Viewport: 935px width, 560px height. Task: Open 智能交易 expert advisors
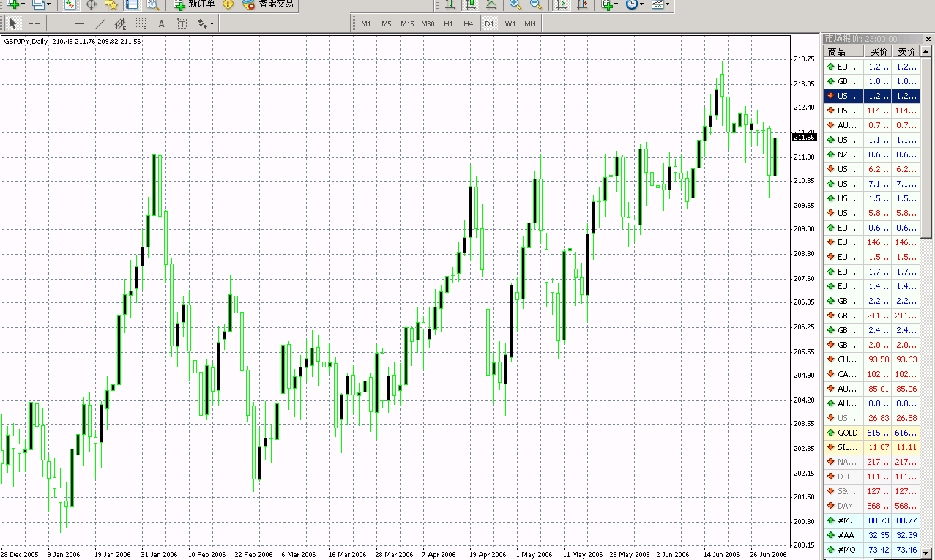[x=275, y=5]
